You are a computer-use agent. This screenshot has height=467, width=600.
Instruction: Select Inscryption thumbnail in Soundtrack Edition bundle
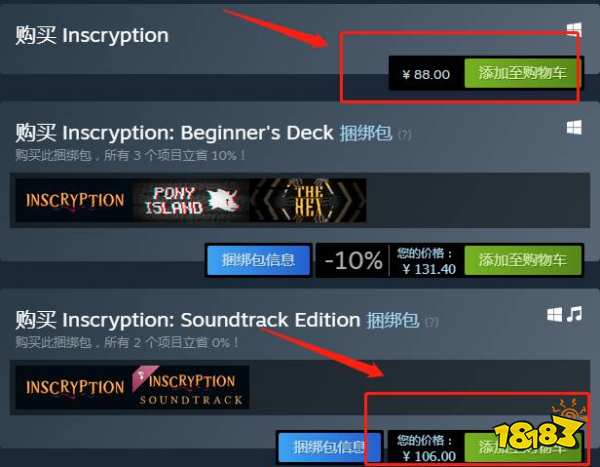click(x=74, y=387)
